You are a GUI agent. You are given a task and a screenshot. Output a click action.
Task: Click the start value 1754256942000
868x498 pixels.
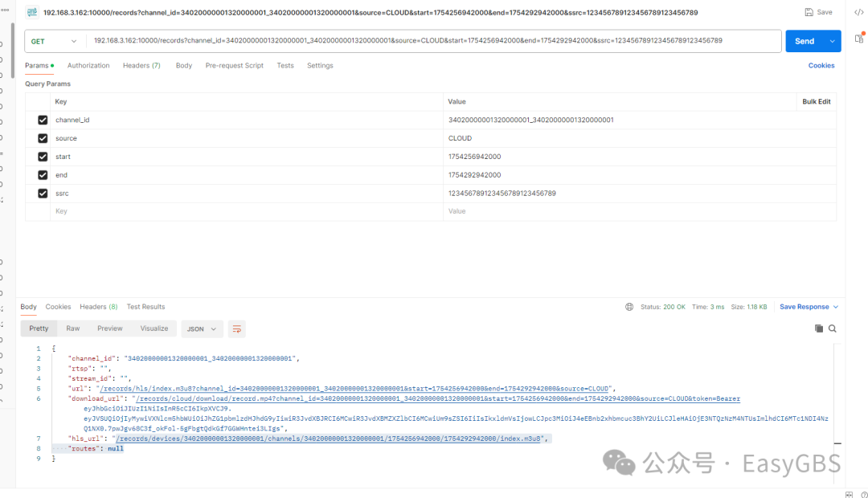(x=474, y=157)
